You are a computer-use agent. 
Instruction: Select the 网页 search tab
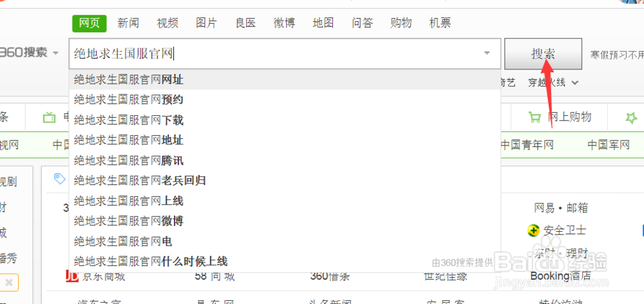[89, 23]
